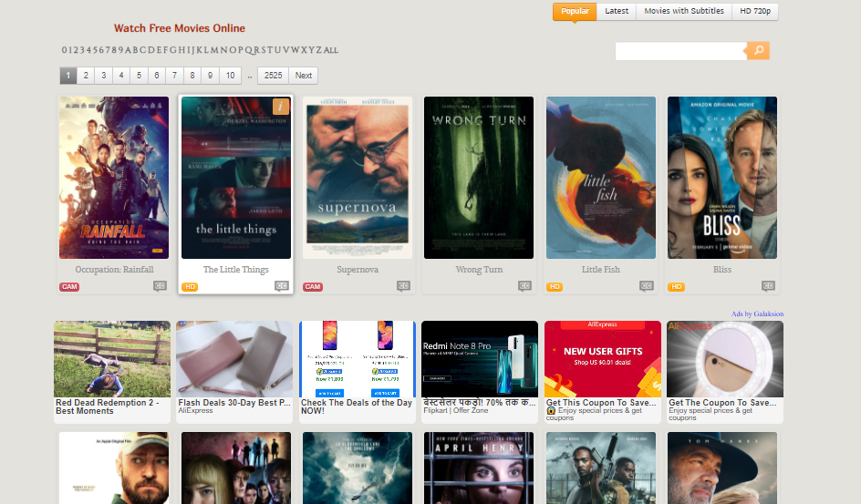Viewport: 861px width, 504px height.
Task: Open the Little Fish movie poster
Action: point(601,178)
